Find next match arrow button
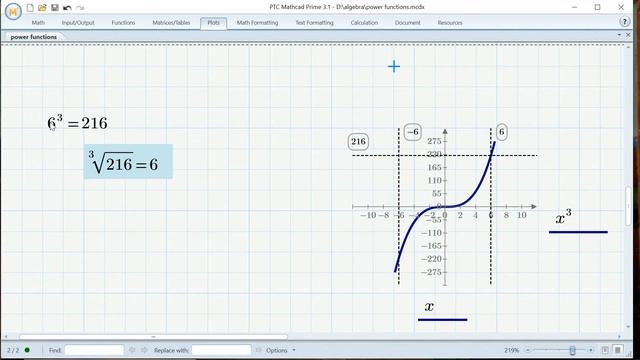 coord(144,350)
